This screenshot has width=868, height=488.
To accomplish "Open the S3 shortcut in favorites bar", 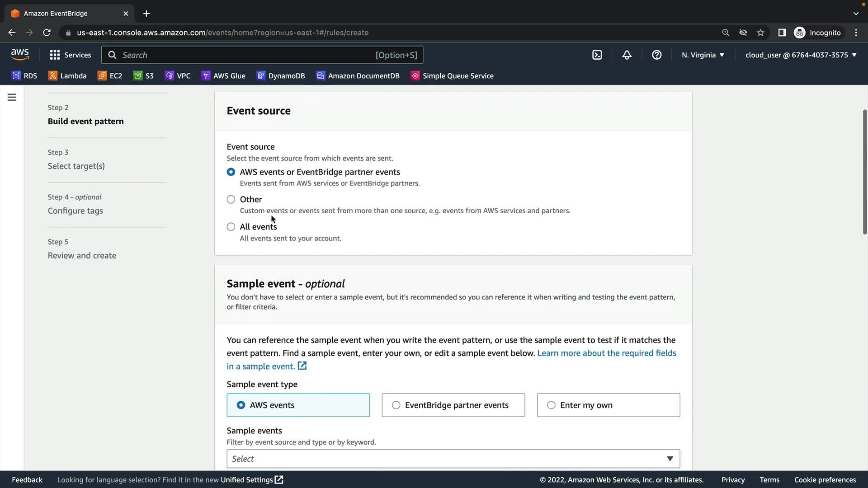I will point(144,76).
